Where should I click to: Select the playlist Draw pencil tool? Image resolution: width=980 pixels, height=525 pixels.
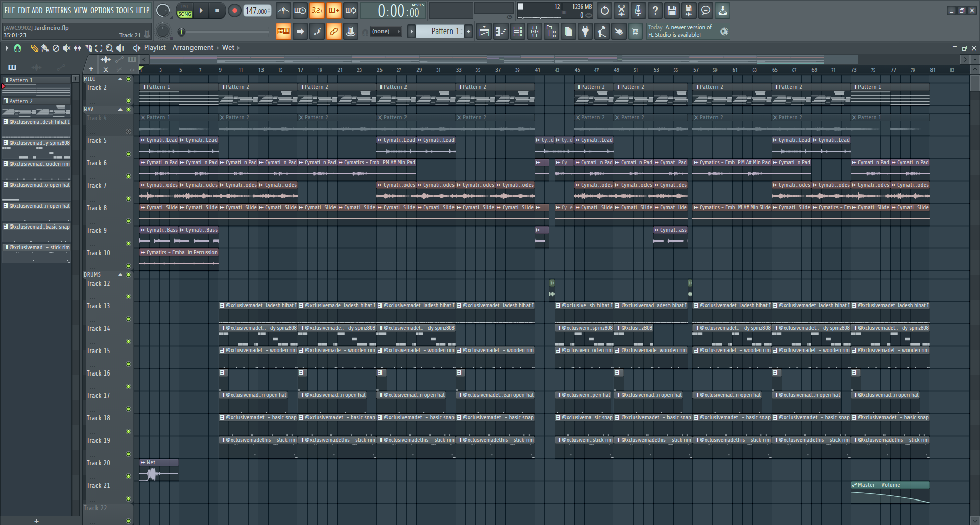pyautogui.click(x=34, y=48)
